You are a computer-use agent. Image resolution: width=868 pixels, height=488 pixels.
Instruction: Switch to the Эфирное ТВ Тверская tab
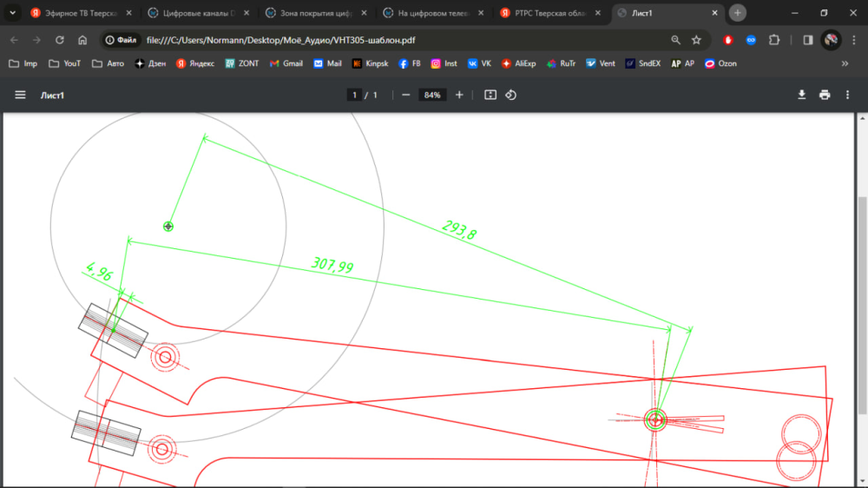(78, 13)
